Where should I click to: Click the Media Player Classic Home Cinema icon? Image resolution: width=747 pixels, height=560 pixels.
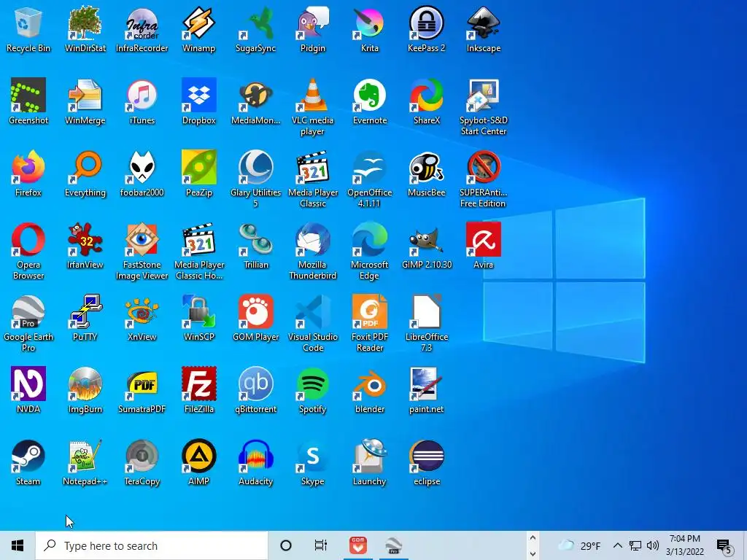tap(198, 252)
